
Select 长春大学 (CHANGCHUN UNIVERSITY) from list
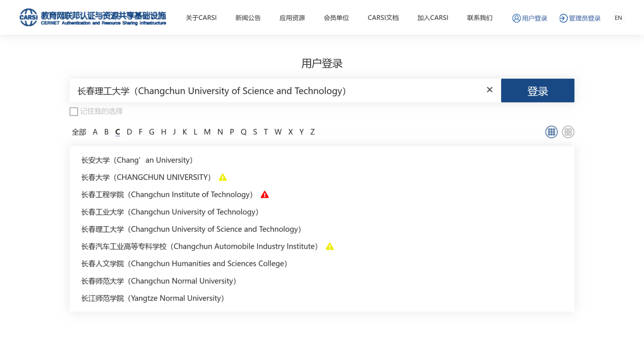[146, 177]
